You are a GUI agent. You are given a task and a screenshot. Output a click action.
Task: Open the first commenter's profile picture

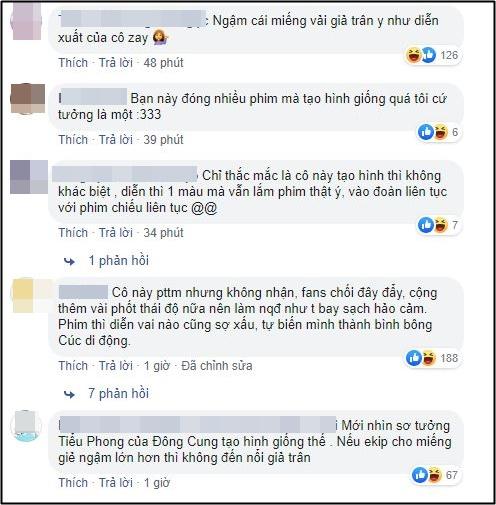pyautogui.click(x=27, y=22)
